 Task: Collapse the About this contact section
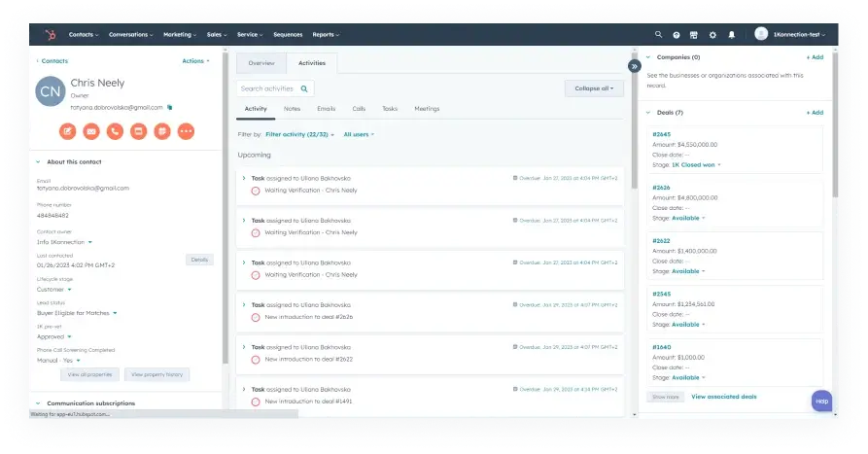tap(38, 162)
